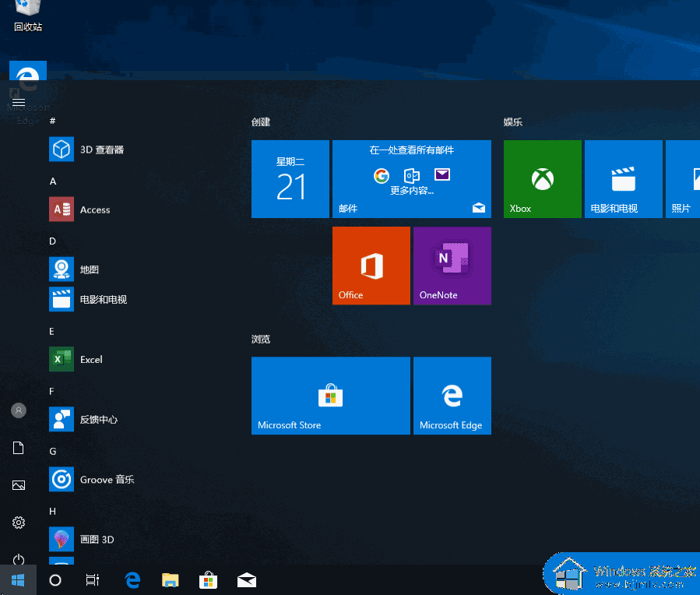Viewport: 700px width, 595px height.
Task: Open Groove 音乐 app
Action: [92, 480]
